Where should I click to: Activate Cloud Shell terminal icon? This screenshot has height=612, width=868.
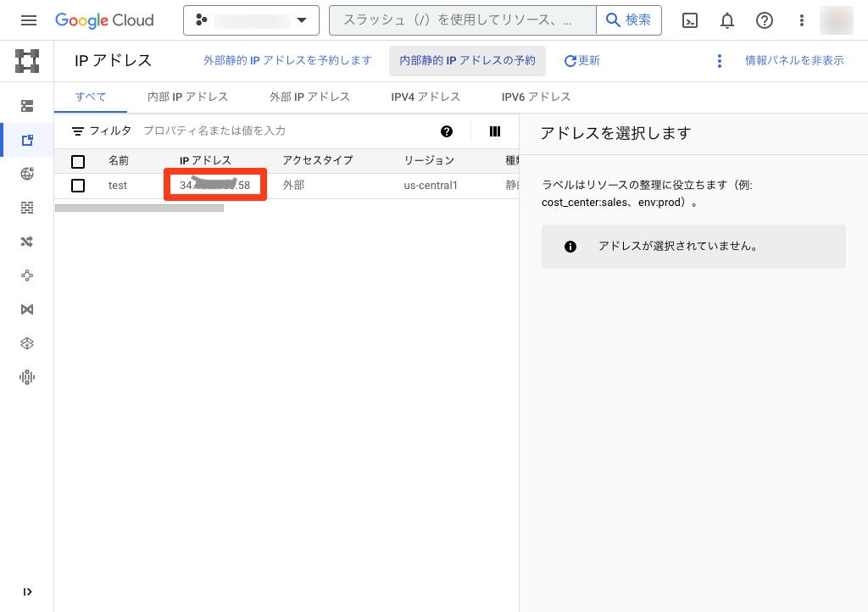[x=690, y=20]
